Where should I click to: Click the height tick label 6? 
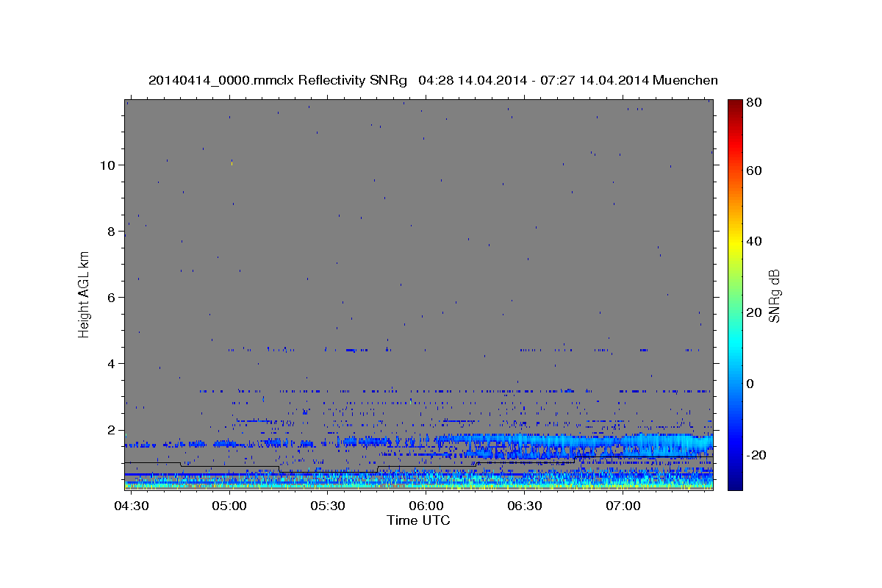[111, 297]
